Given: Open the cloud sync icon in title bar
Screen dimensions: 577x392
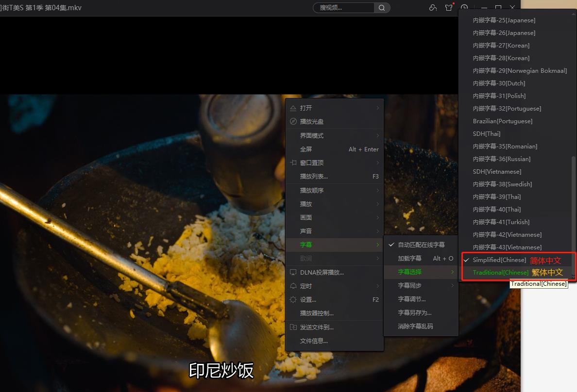Looking at the screenshot, I should point(433,8).
